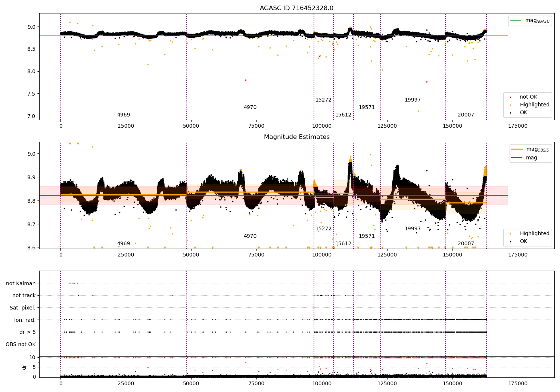This screenshot has height=392, width=560.
Task: Click the 'not track' row label
Action: pyautogui.click(x=24, y=296)
